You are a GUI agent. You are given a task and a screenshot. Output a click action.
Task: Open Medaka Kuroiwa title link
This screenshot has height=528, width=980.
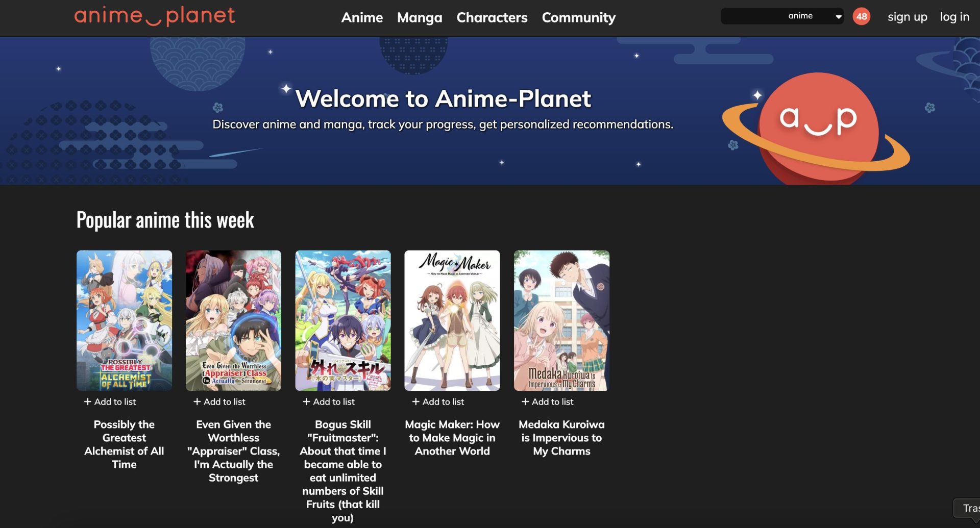click(x=561, y=438)
